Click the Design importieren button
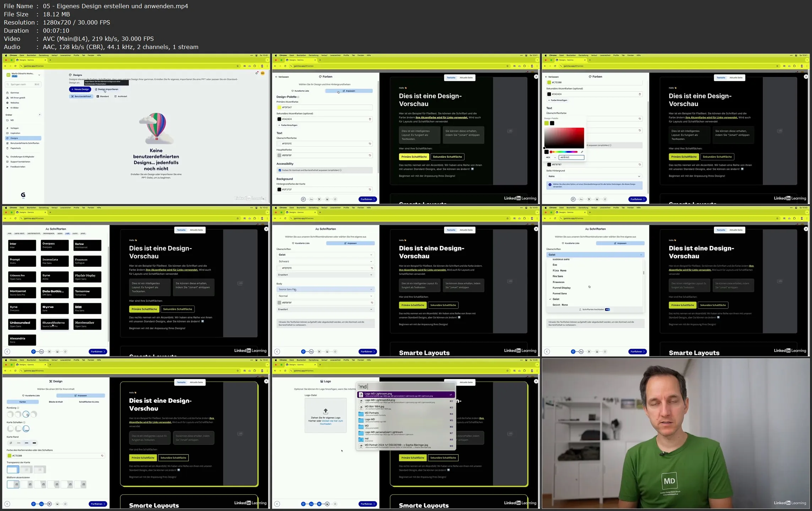 (107, 89)
